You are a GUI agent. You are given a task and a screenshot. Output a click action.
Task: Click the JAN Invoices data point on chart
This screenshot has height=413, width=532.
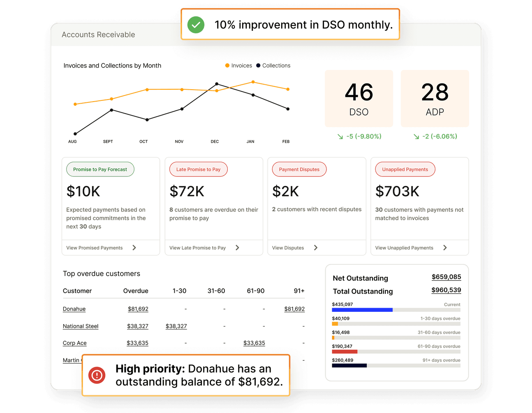click(253, 82)
